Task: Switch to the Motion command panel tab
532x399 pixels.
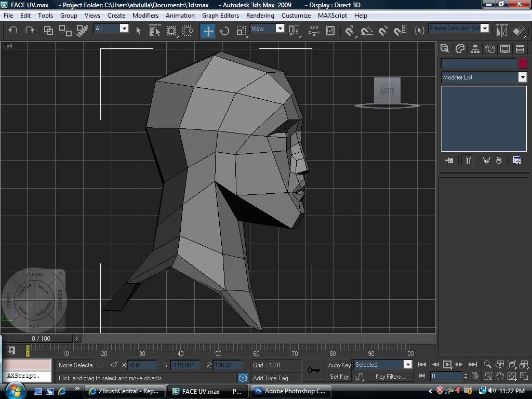Action: (490, 49)
